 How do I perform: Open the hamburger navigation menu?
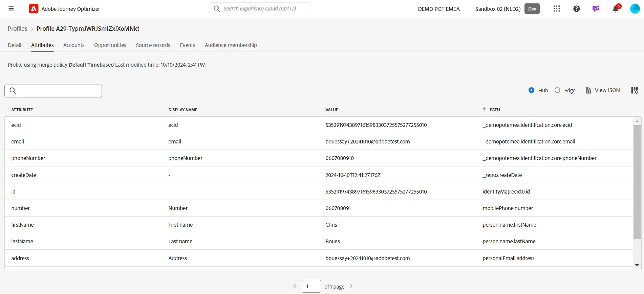point(11,9)
